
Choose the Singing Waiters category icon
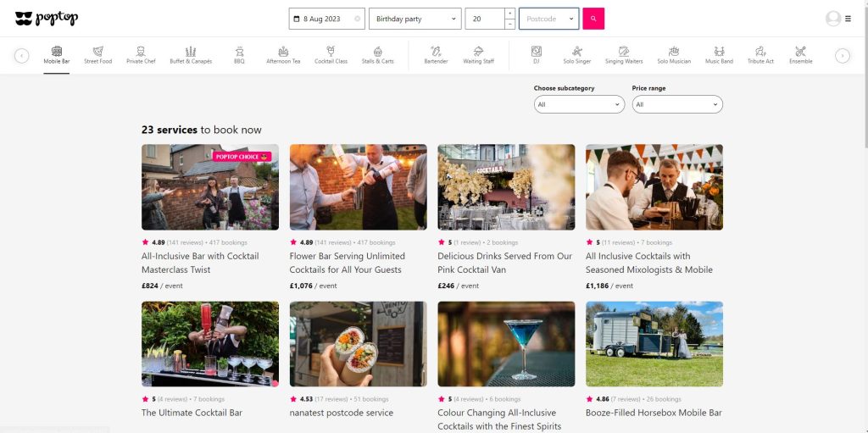[623, 53]
